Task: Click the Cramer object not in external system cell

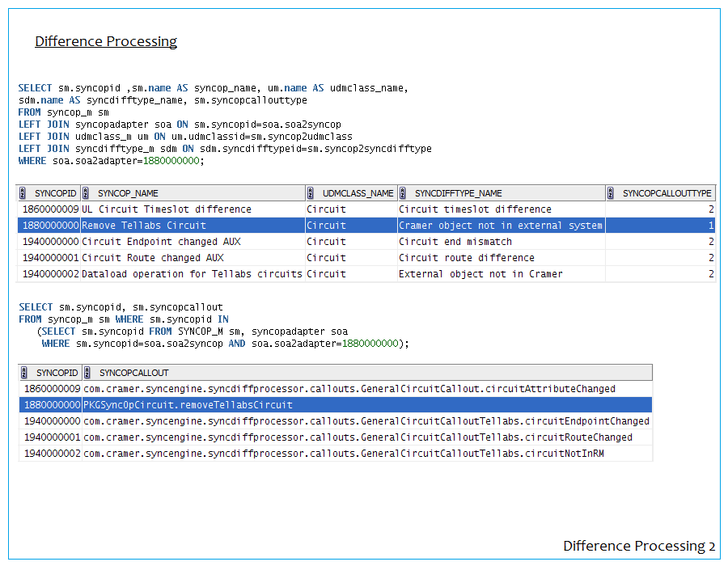Action: coord(500,226)
